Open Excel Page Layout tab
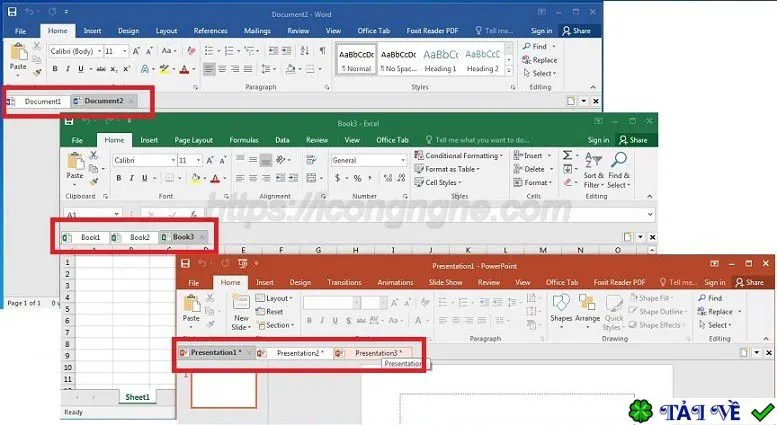The image size is (777, 425). [x=193, y=140]
